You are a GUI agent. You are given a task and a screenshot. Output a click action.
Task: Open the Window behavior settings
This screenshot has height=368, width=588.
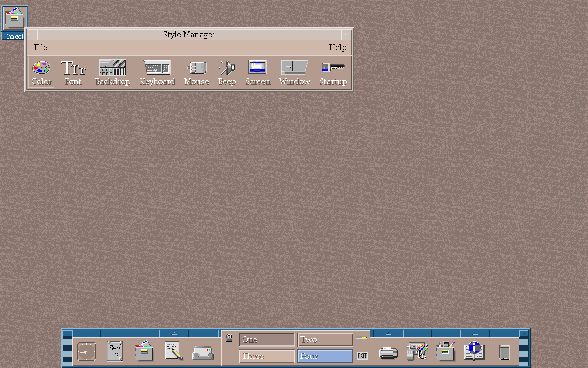click(294, 73)
